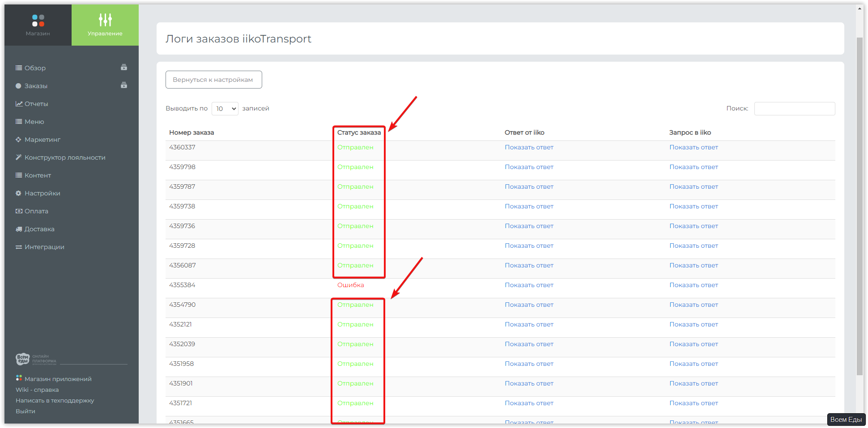Click the Настройки gear icon
Viewport: 868px width, 428px height.
click(18, 193)
